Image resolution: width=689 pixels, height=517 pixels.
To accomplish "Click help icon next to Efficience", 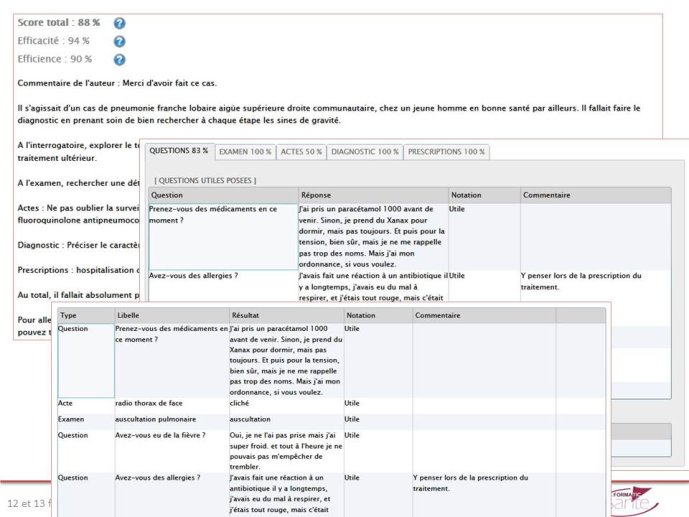I will coord(120,59).
